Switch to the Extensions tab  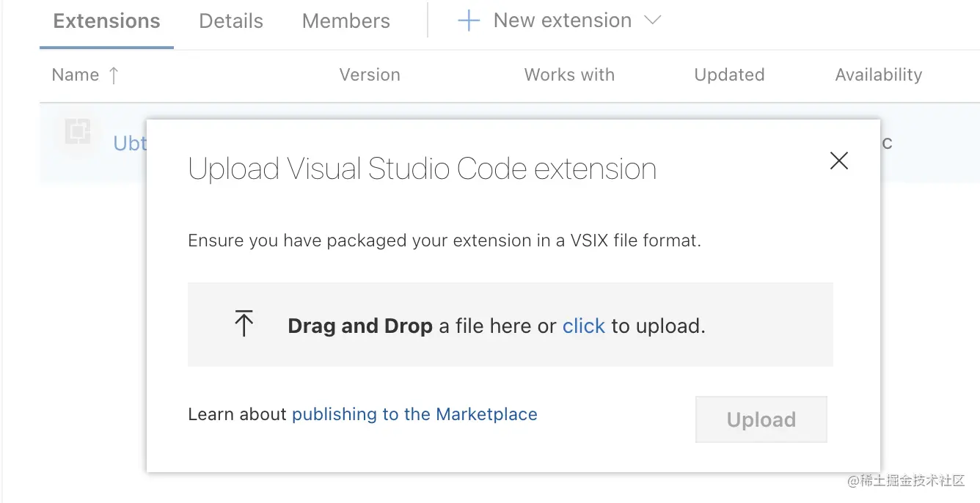pyautogui.click(x=106, y=21)
